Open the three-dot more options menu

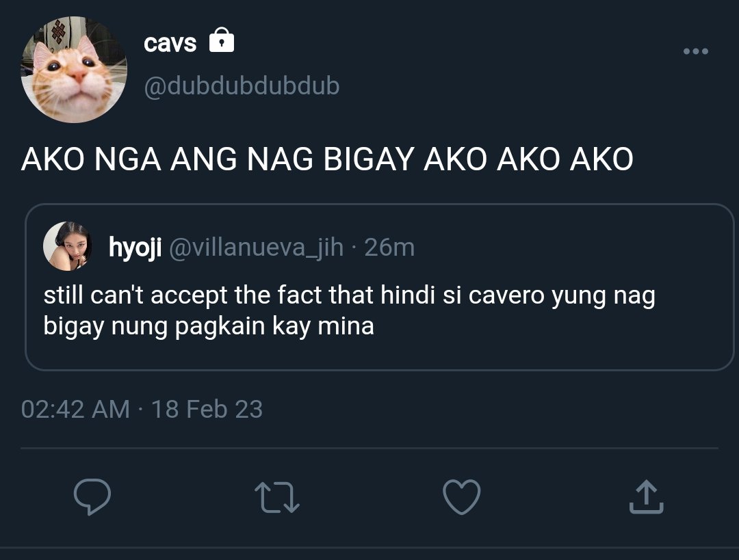[696, 51]
